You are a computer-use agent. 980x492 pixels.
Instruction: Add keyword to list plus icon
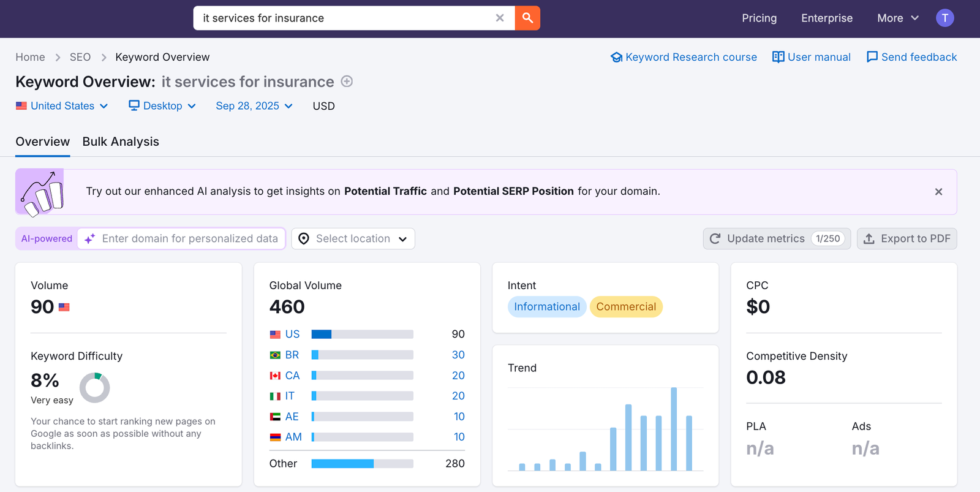[347, 81]
